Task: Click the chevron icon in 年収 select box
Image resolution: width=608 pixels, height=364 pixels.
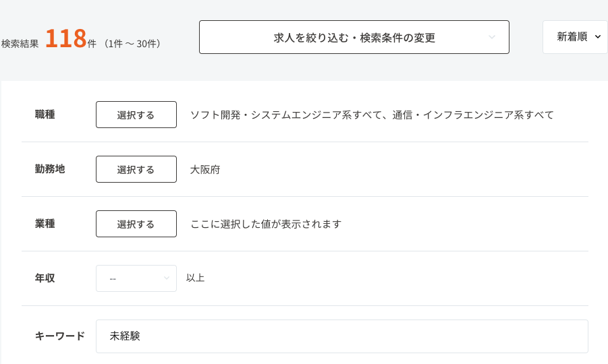Action: pyautogui.click(x=167, y=278)
